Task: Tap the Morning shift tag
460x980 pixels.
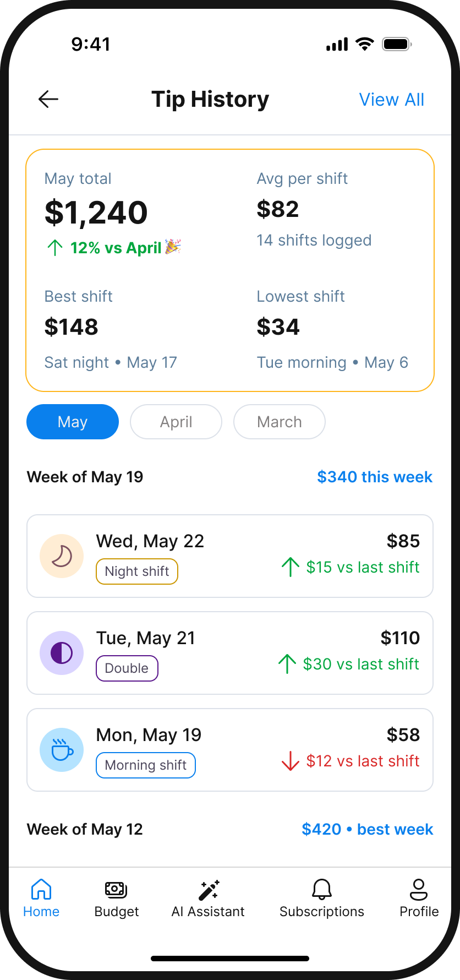Action: click(146, 765)
